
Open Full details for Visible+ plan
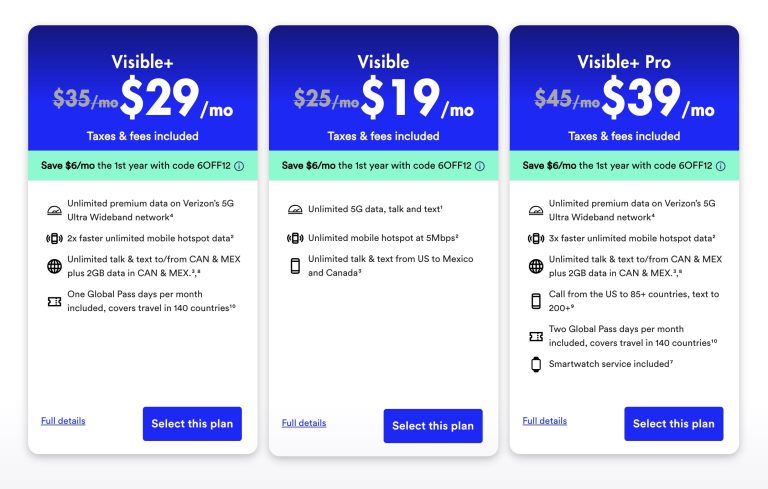tap(63, 421)
